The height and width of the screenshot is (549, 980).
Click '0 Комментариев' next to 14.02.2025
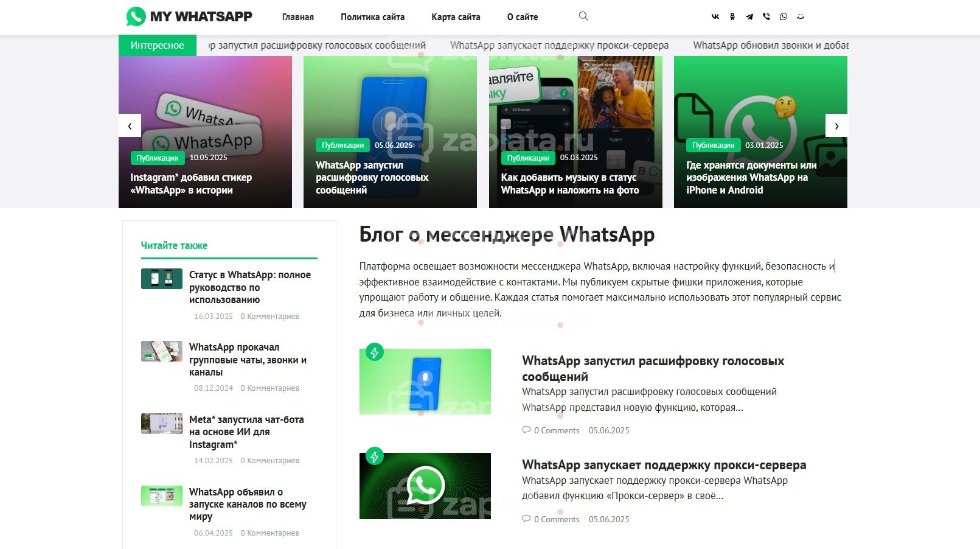pyautogui.click(x=269, y=461)
